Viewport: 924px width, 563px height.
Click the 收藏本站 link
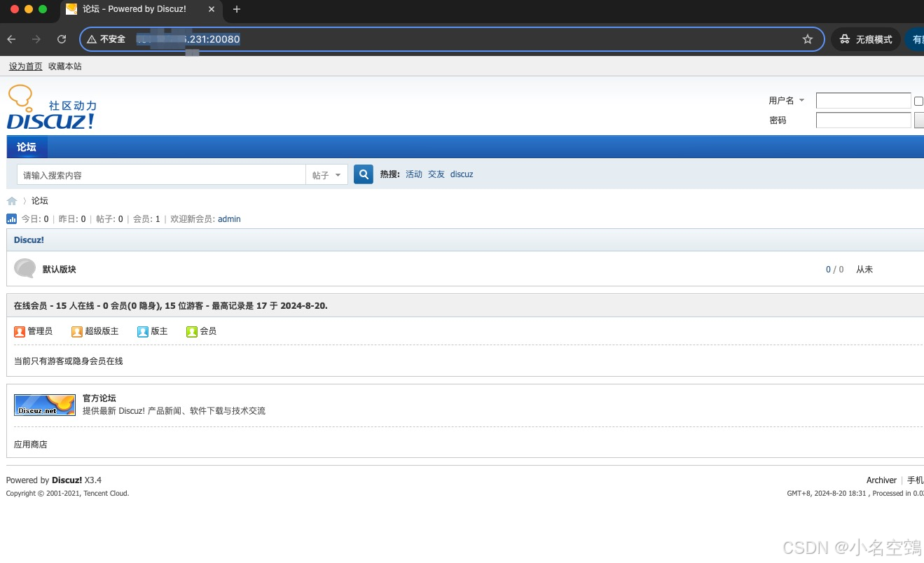[65, 66]
